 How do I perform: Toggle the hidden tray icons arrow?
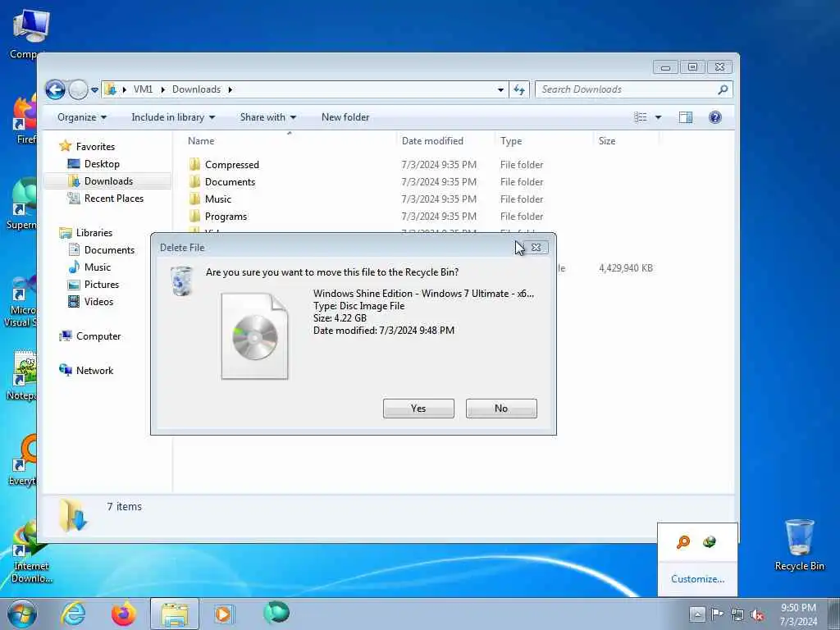pos(697,614)
